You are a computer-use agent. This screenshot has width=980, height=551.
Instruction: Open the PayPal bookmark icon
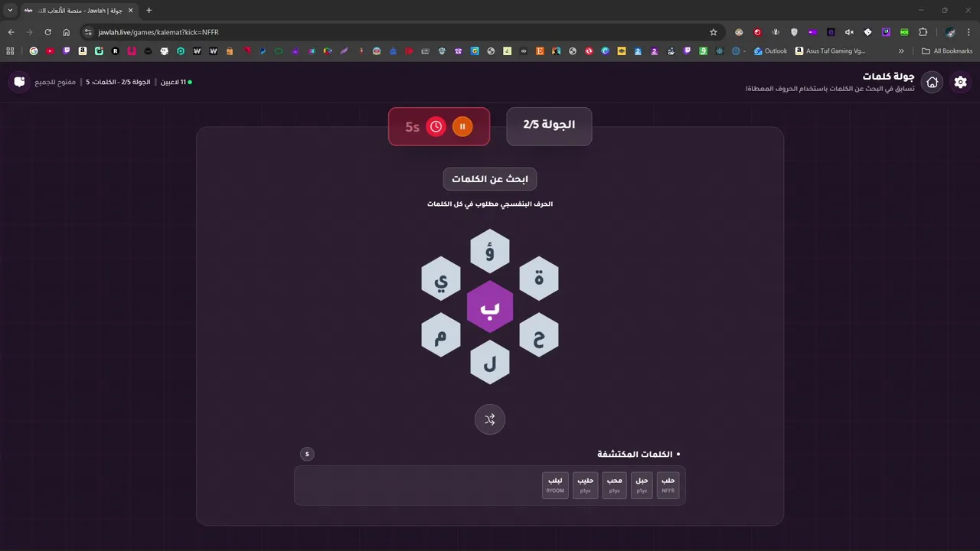point(263,51)
